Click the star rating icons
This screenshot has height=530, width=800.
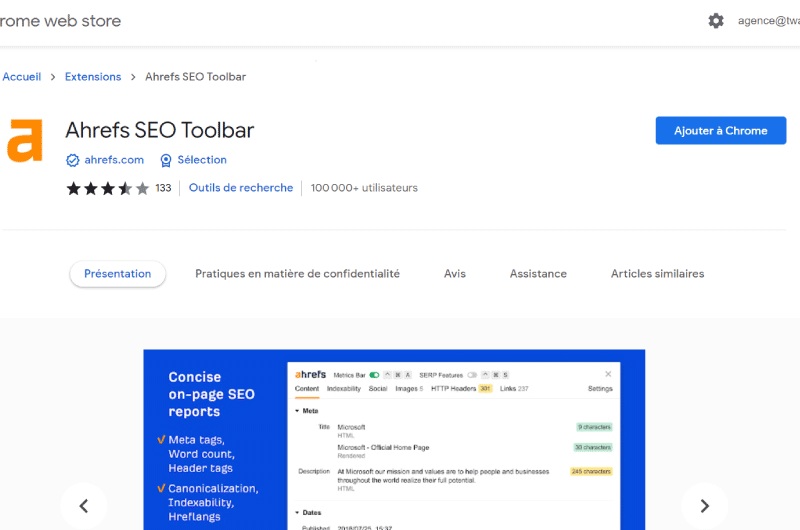click(108, 188)
